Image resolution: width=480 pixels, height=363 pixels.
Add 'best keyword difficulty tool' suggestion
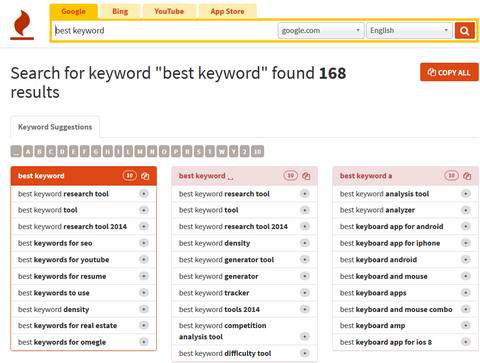click(305, 353)
